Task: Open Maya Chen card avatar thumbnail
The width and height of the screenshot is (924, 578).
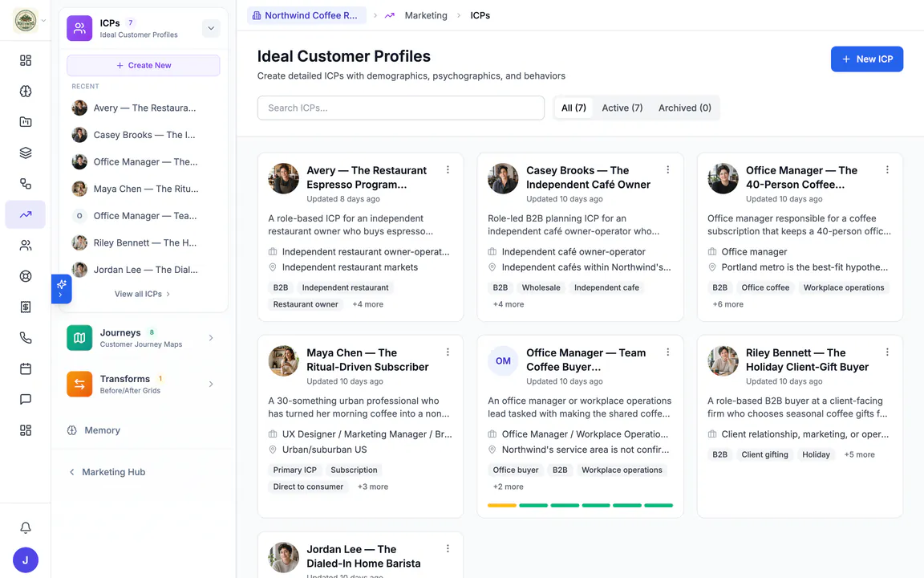Action: tap(283, 361)
